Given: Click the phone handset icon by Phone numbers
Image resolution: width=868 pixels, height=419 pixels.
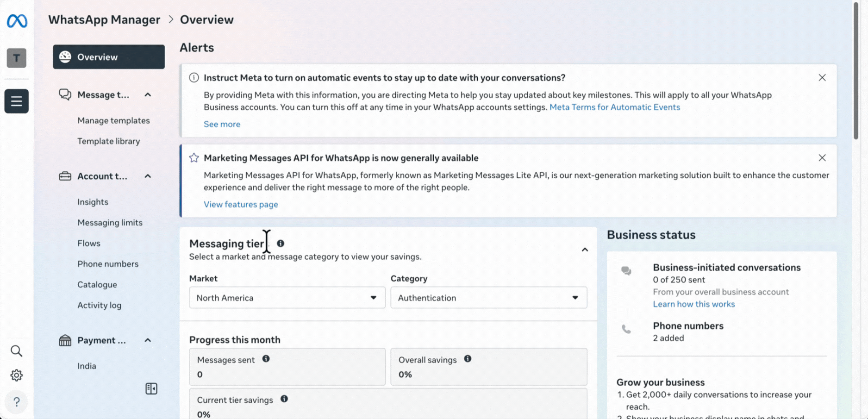Looking at the screenshot, I should click(x=626, y=329).
